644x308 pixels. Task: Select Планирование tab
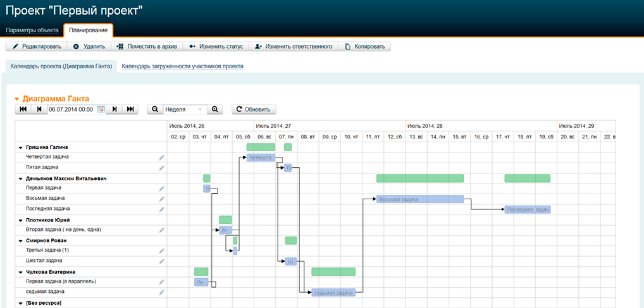[x=89, y=30]
